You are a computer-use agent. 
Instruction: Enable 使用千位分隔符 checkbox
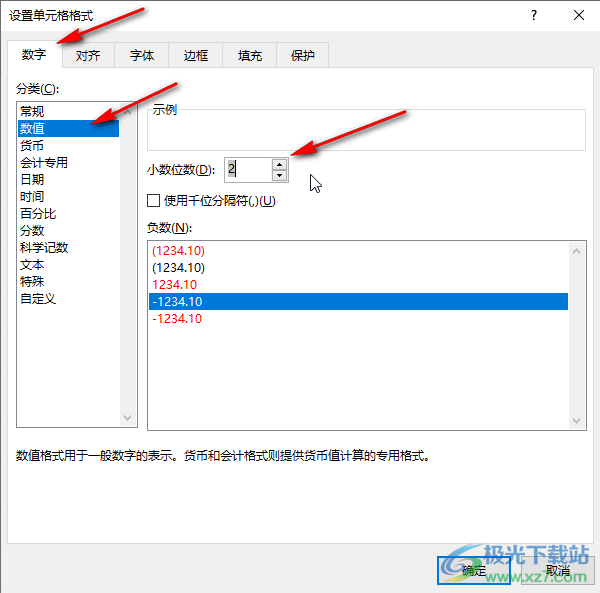click(x=153, y=200)
